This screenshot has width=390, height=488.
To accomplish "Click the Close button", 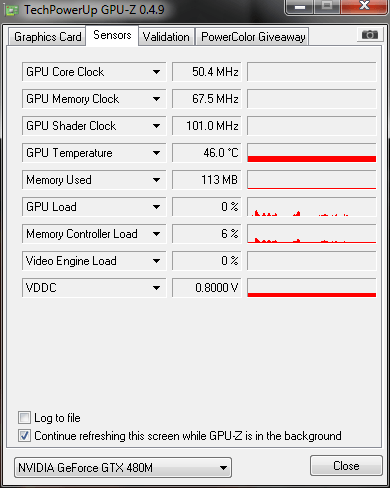I will (346, 466).
